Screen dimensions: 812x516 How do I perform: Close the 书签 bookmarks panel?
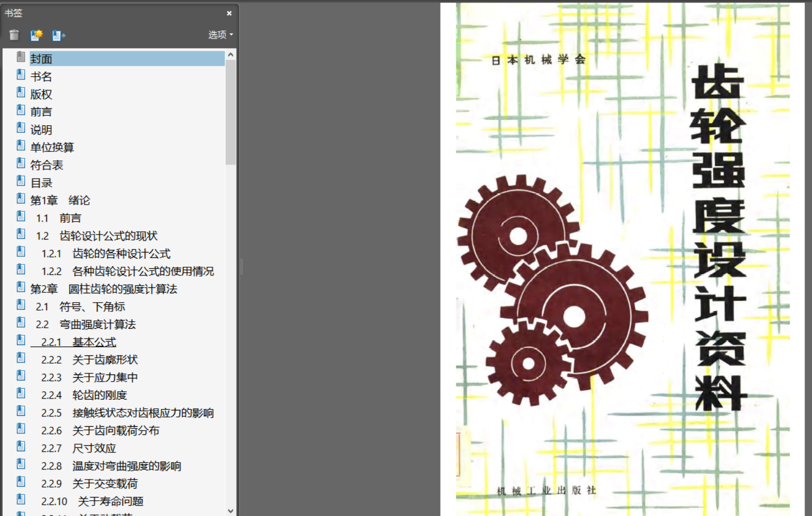[x=229, y=13]
